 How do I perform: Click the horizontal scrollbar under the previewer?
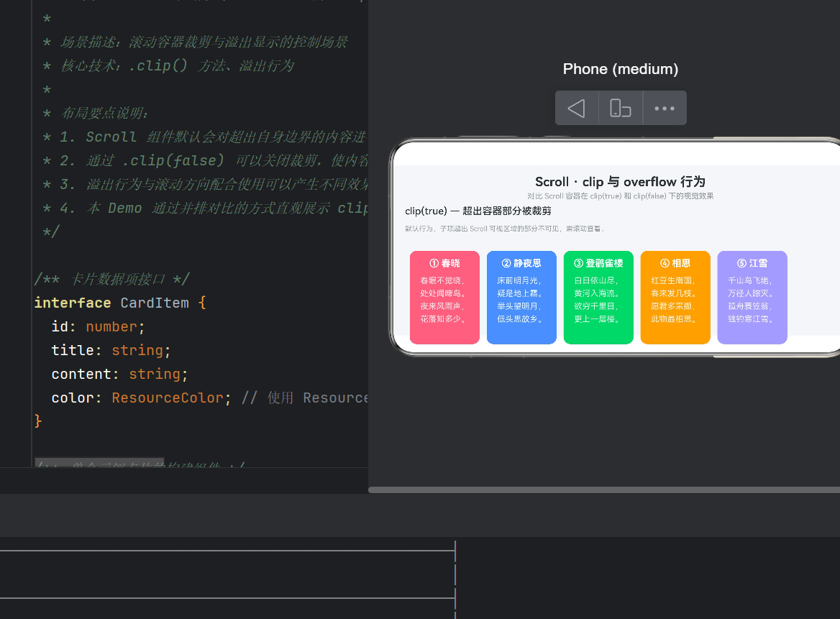604,490
